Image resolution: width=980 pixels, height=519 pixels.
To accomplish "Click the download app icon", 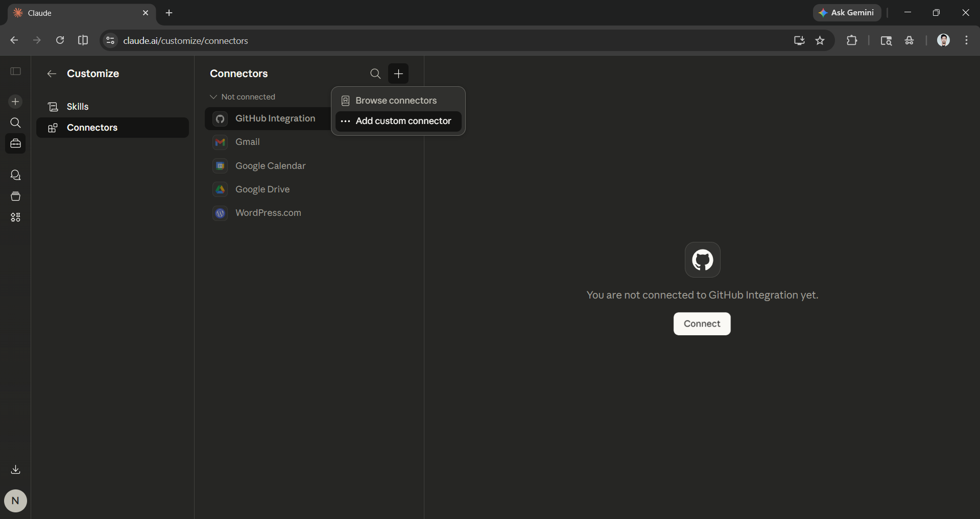I will 15,469.
